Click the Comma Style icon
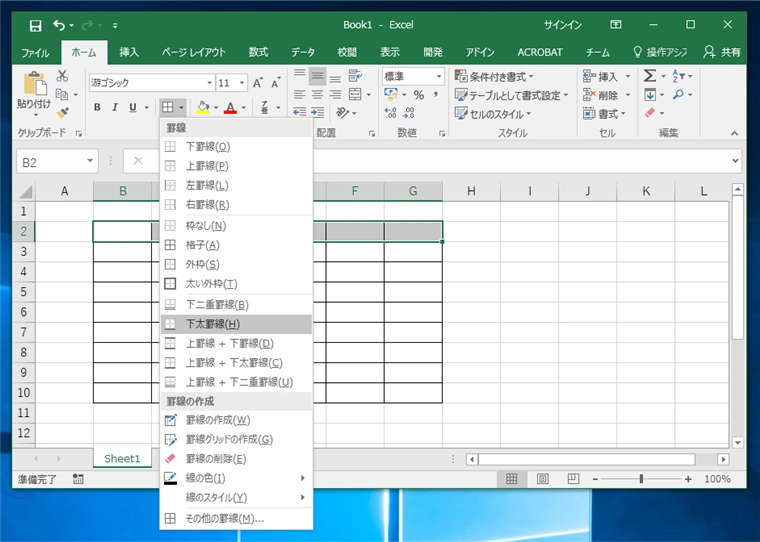The height and width of the screenshot is (542, 760). (436, 95)
